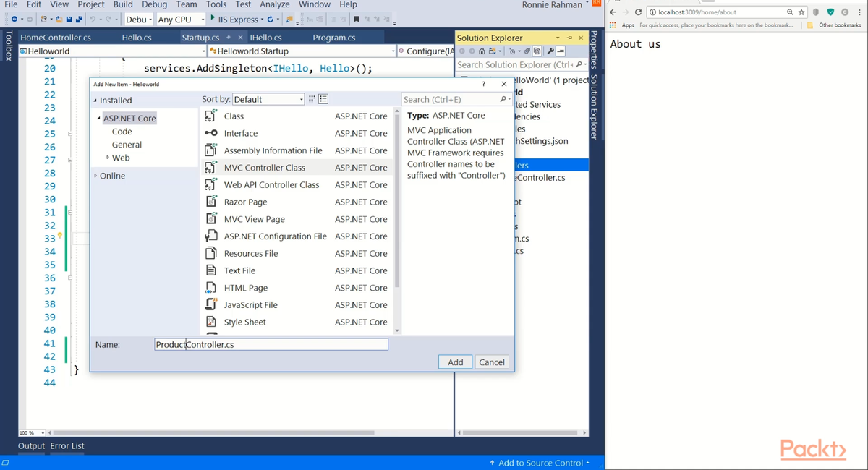Open the IIS Express launch dropdown arrow
This screenshot has height=470, width=868.
(x=262, y=20)
